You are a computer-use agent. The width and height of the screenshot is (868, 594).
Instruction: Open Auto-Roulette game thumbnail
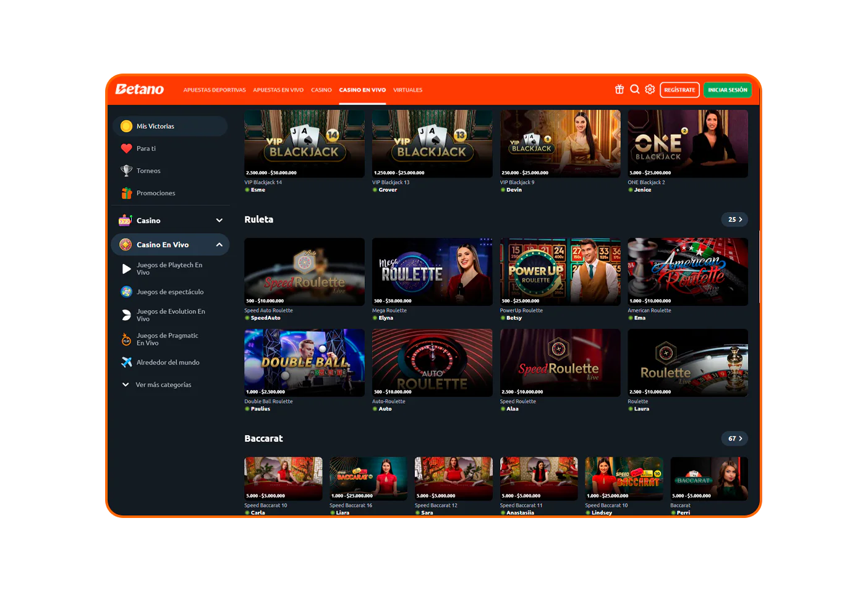pyautogui.click(x=432, y=363)
